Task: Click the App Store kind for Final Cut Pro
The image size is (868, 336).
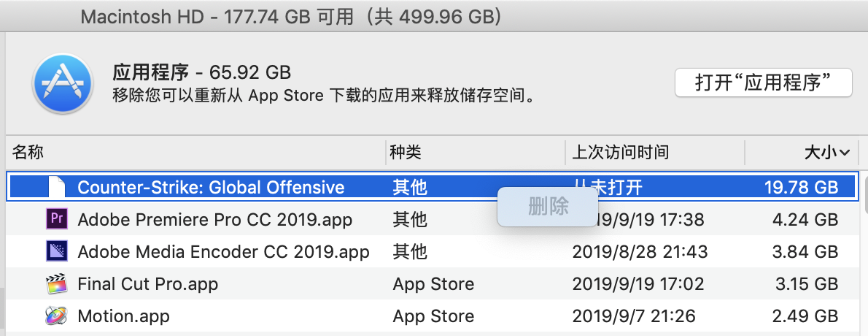Action: (433, 283)
